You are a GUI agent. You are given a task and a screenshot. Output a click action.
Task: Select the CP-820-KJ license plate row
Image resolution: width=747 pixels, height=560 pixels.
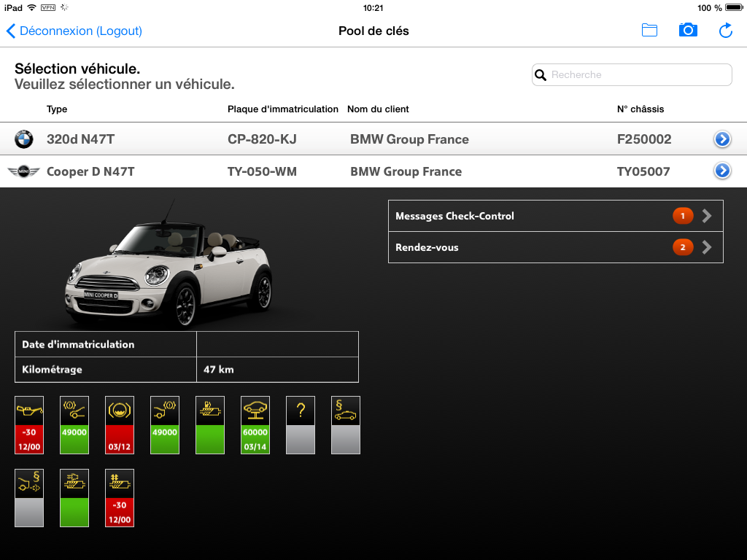click(x=262, y=139)
